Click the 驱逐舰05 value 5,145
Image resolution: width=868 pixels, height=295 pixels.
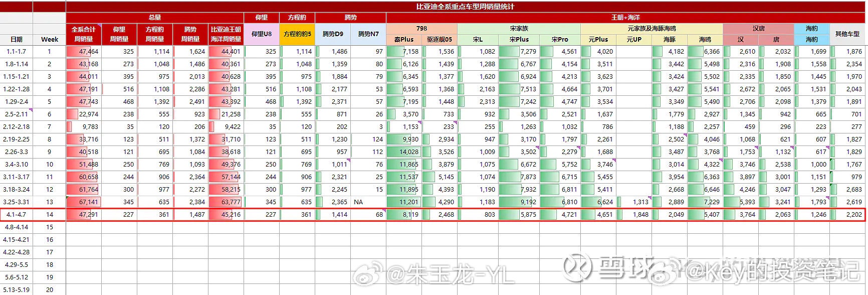[x=440, y=177]
